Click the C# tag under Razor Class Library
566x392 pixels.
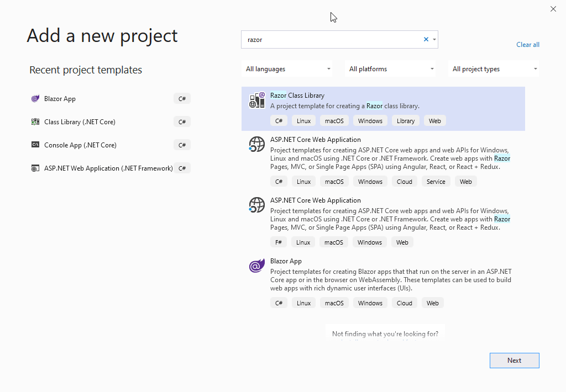pyautogui.click(x=279, y=121)
